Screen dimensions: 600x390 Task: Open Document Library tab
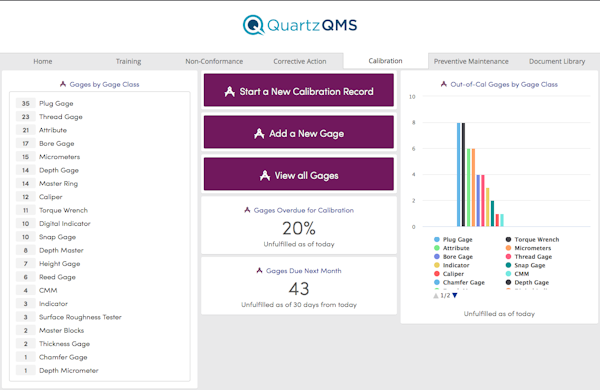[557, 61]
